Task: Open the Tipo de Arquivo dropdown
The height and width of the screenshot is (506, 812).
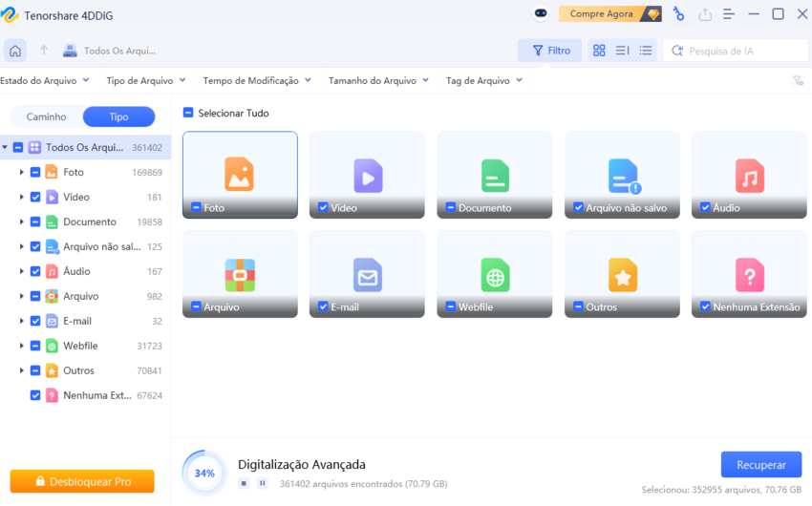Action: [146, 81]
